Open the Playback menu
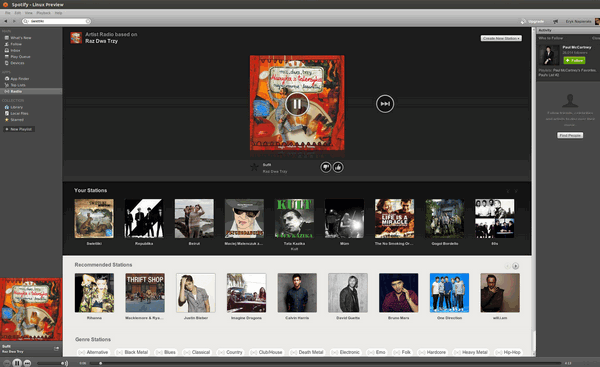 (x=43, y=13)
